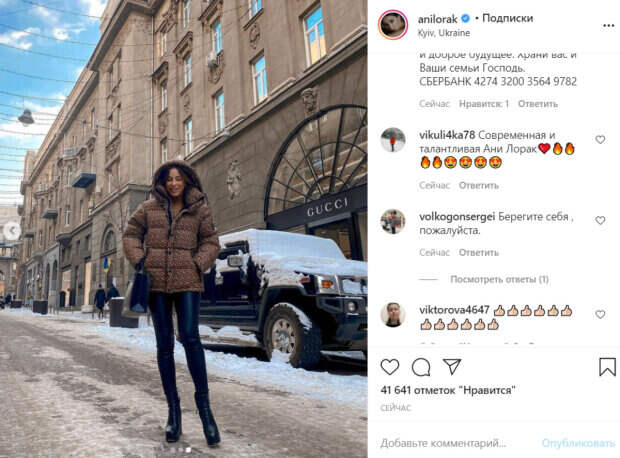
Task: Open the Kyiv, Ukraine location link
Action: click(444, 33)
